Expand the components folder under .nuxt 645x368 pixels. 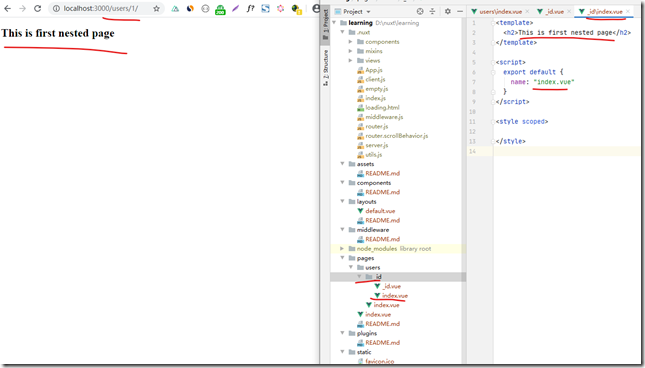[x=350, y=42]
